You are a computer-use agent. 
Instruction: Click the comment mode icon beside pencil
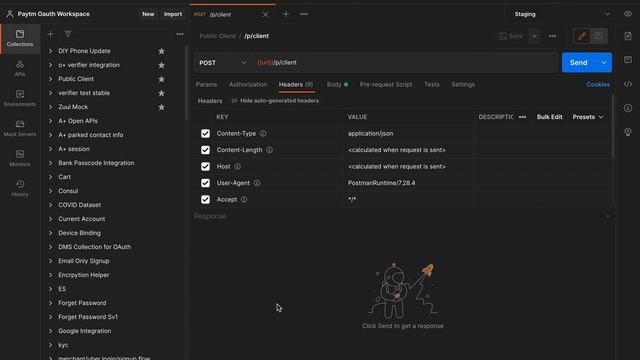click(598, 36)
